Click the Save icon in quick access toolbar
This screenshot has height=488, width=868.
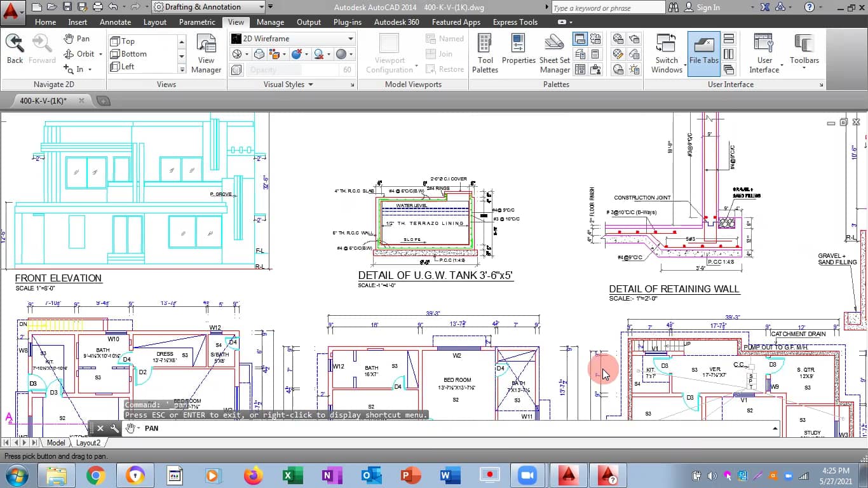67,7
